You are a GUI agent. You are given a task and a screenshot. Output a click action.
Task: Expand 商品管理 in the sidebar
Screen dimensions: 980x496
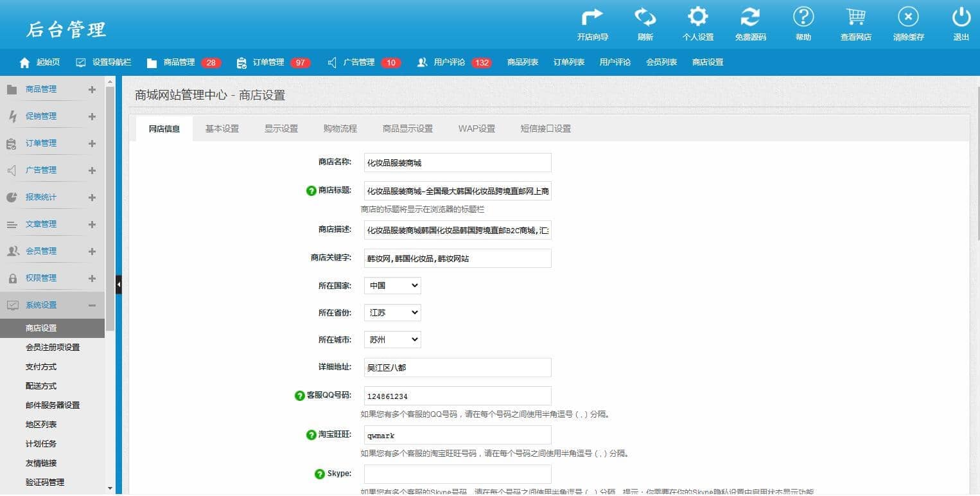coord(92,89)
